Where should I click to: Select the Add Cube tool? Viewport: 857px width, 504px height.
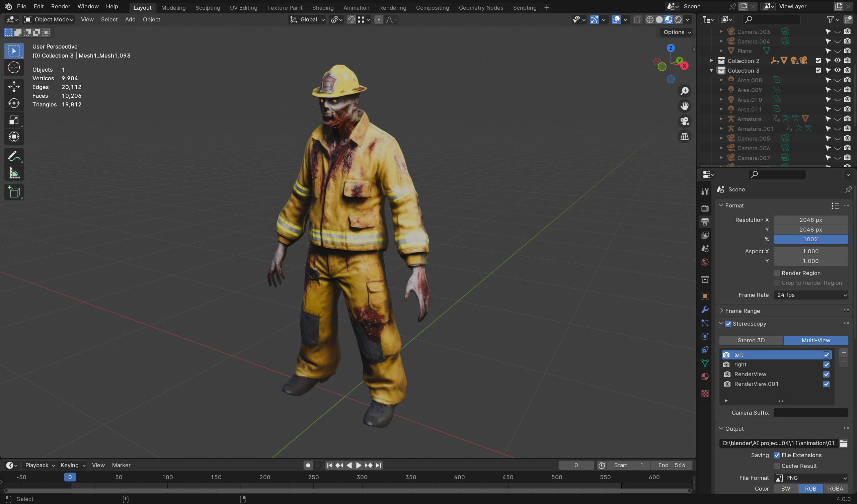14,192
